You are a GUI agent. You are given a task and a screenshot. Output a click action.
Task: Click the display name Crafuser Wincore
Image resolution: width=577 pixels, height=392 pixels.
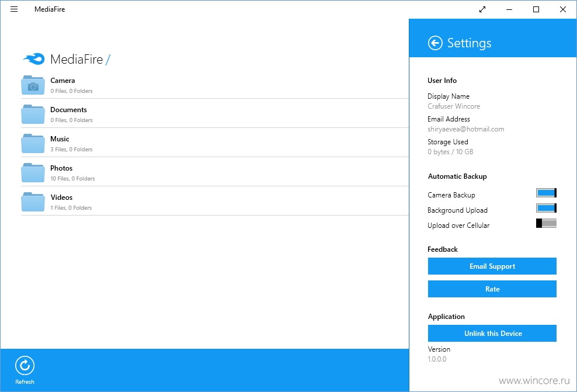454,106
